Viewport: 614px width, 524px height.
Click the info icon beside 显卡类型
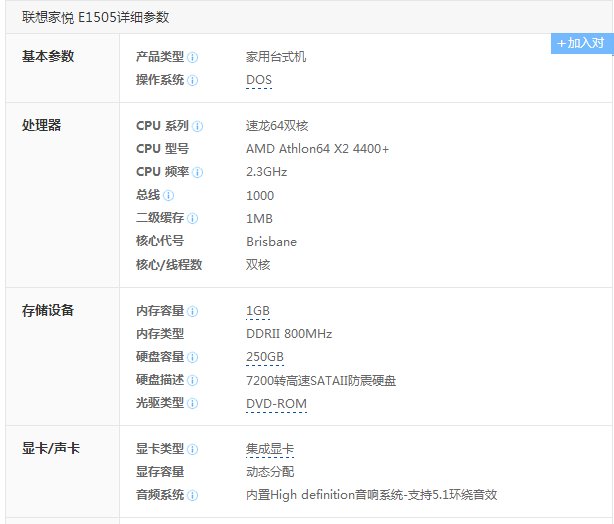[x=192, y=449]
